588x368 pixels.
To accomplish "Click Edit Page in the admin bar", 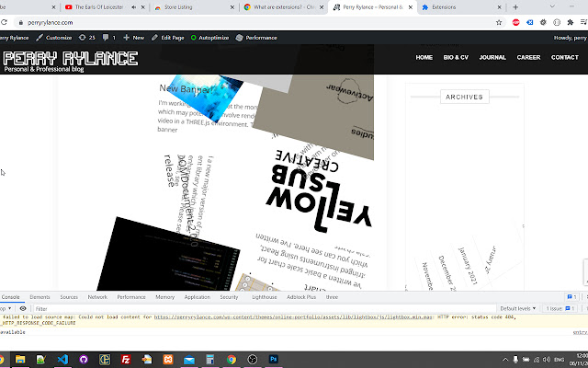I will 167,38.
